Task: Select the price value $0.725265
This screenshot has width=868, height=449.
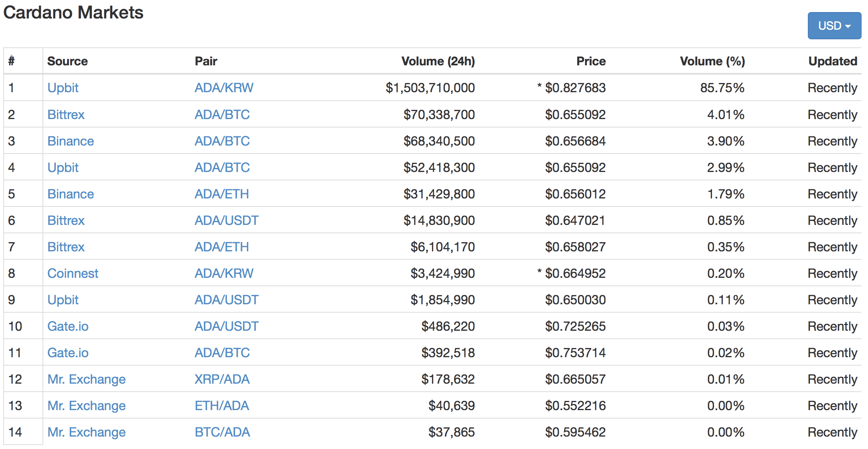Action: coord(575,326)
